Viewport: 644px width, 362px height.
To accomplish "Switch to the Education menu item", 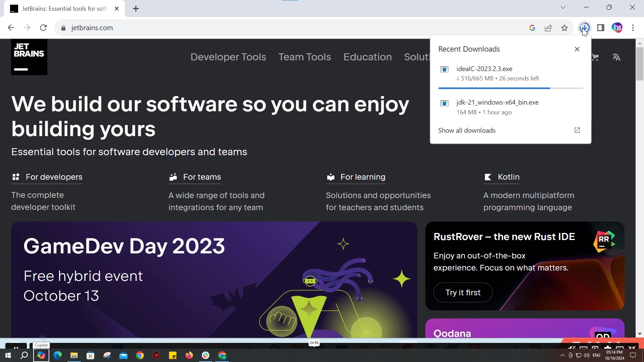I will (367, 57).
